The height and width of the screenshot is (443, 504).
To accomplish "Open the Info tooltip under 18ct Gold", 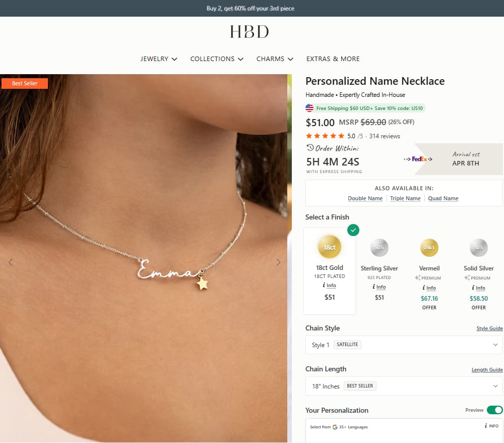I will pyautogui.click(x=329, y=285).
